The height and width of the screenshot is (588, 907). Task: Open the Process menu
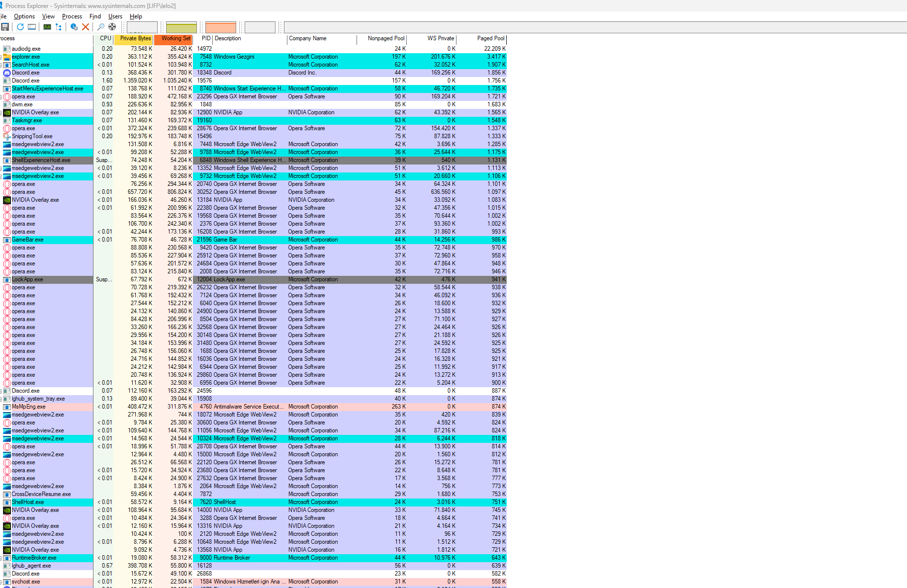point(72,16)
